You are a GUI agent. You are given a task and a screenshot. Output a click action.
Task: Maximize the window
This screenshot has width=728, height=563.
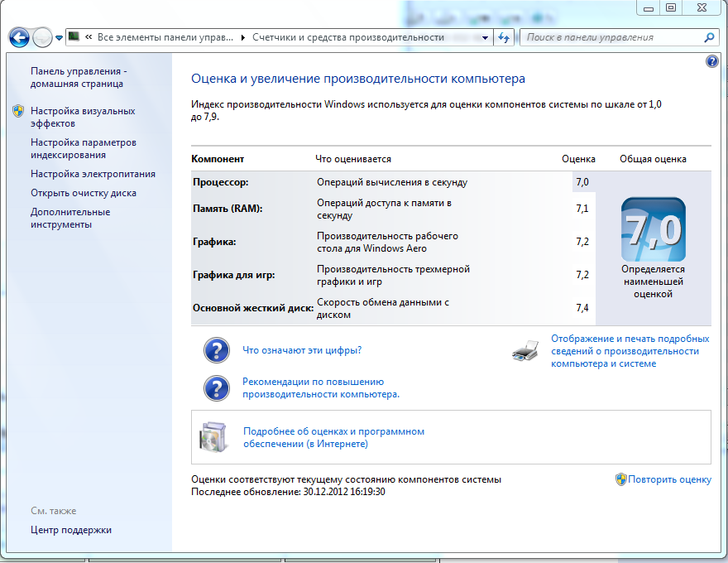coord(671,8)
